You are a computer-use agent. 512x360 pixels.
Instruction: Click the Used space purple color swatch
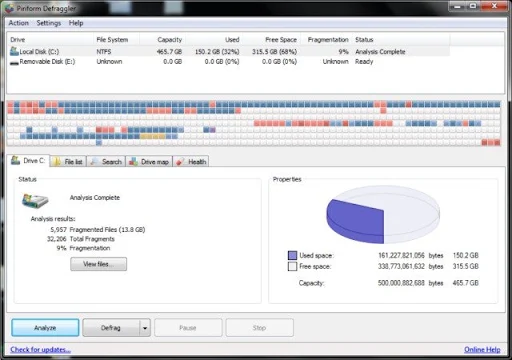(x=292, y=255)
